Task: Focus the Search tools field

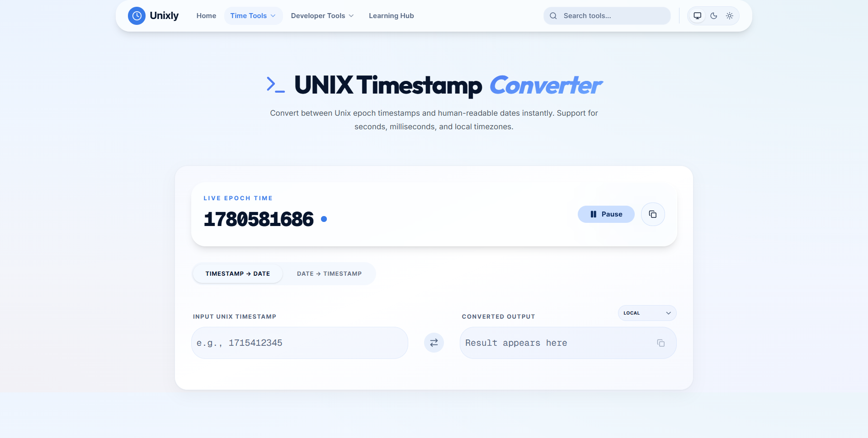Action: pos(607,16)
